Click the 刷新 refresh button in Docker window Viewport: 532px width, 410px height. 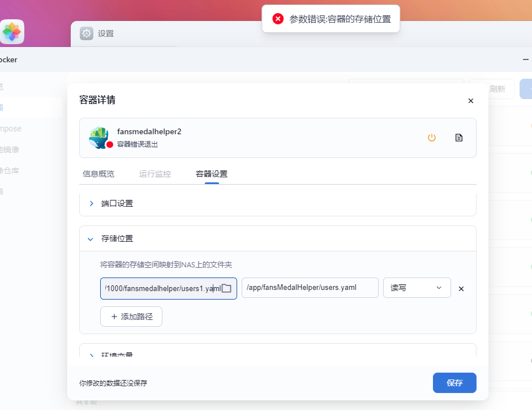coord(492,89)
